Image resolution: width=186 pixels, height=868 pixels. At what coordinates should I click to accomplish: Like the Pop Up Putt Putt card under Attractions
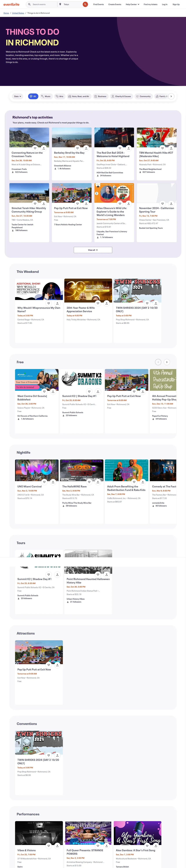click(x=49, y=665)
